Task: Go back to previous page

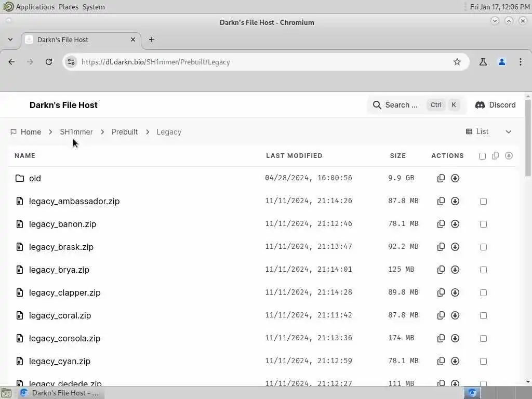Action: (x=11, y=62)
